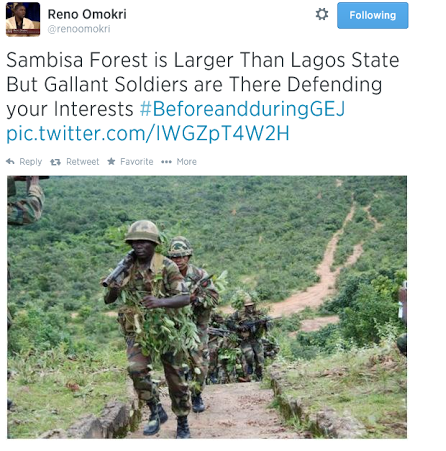Click the retweet arrows icon

(55, 162)
